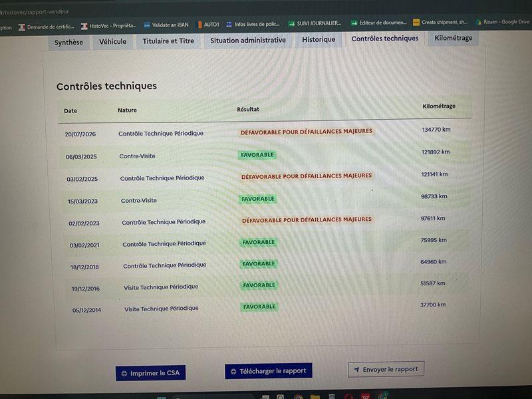Screen dimensions: 532x399
Task: Click the 98733 km mileage value
Action: 434,196
